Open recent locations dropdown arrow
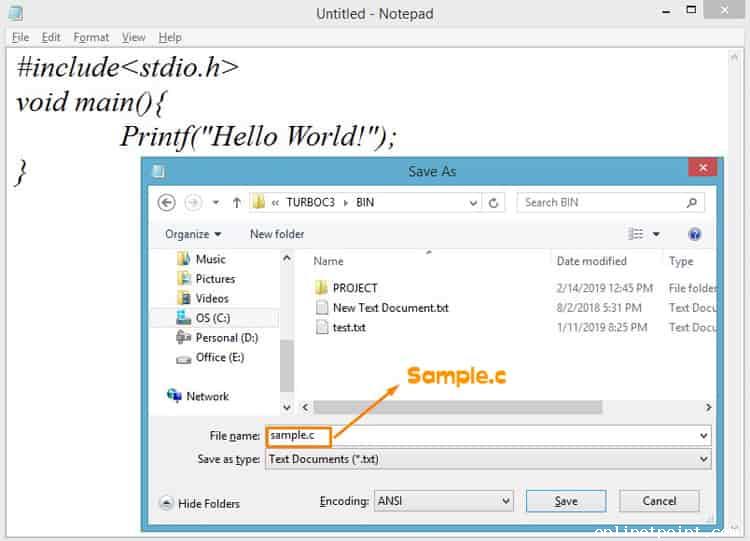The width and height of the screenshot is (750, 541). (x=216, y=203)
